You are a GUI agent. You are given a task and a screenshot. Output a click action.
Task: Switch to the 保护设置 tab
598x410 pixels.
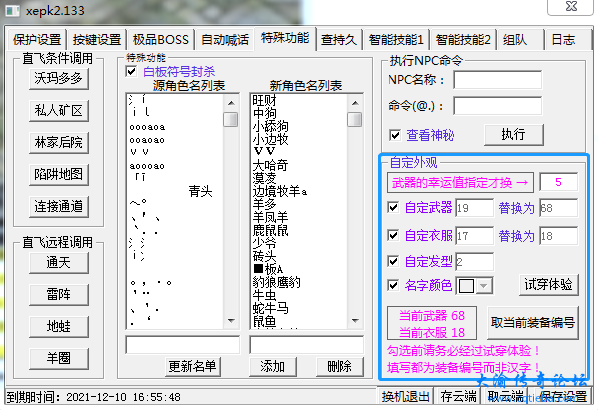pyautogui.click(x=37, y=40)
